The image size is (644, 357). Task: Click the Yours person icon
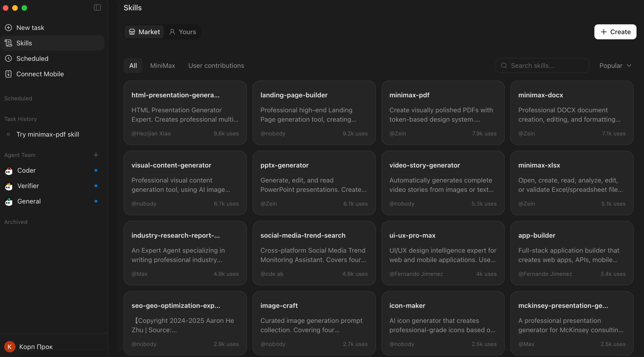(x=172, y=32)
